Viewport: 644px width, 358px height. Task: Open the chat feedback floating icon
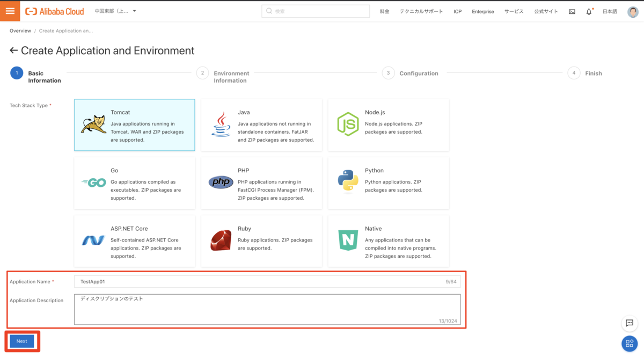click(x=630, y=323)
